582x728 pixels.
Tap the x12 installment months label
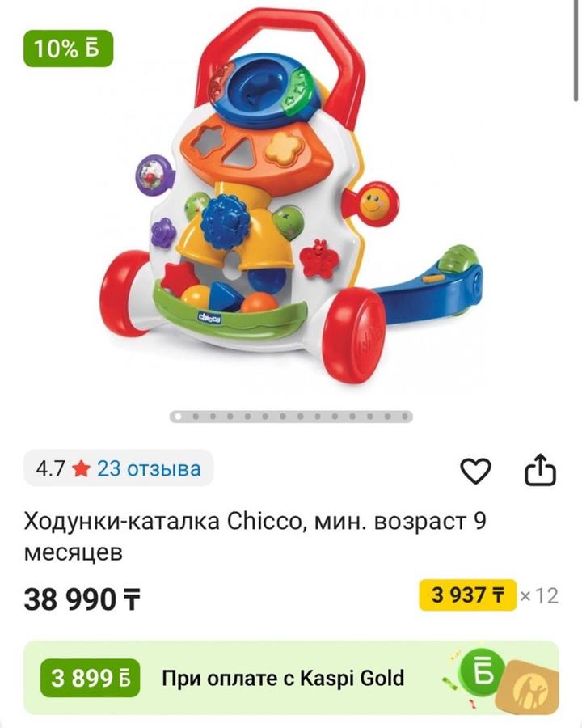539,595
